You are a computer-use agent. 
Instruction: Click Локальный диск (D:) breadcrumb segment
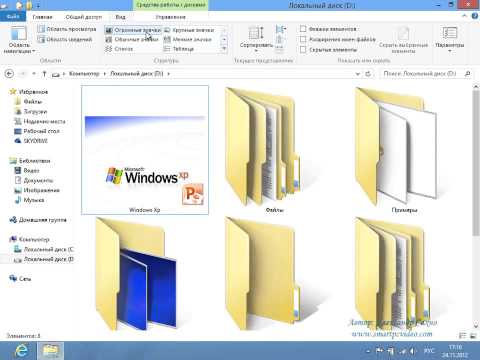pyautogui.click(x=137, y=74)
